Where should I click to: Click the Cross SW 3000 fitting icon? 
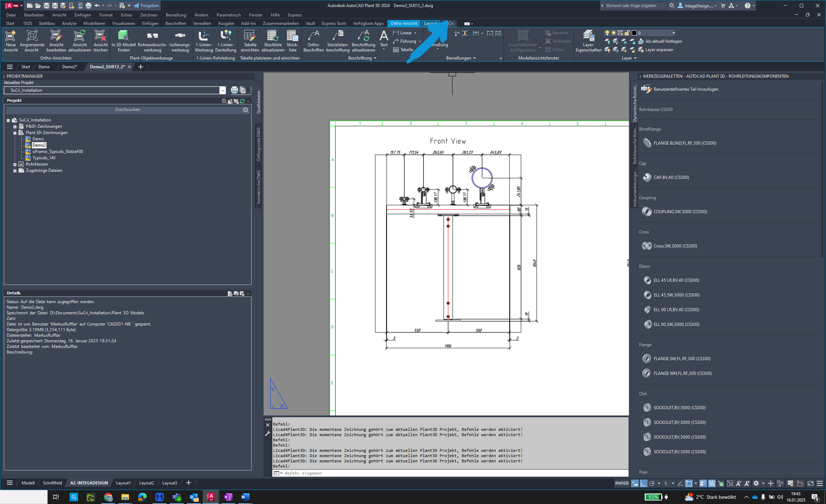647,245
